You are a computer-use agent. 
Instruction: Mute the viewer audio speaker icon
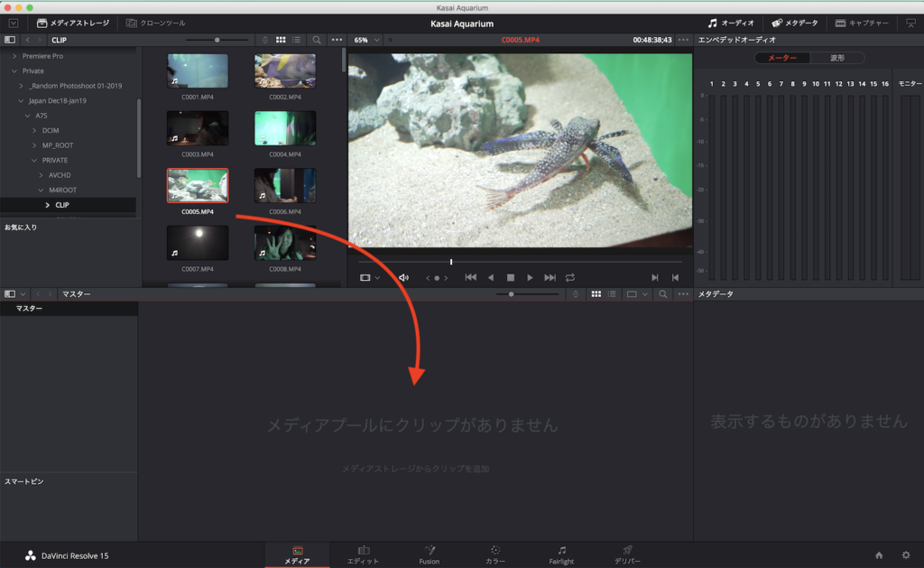pos(403,277)
